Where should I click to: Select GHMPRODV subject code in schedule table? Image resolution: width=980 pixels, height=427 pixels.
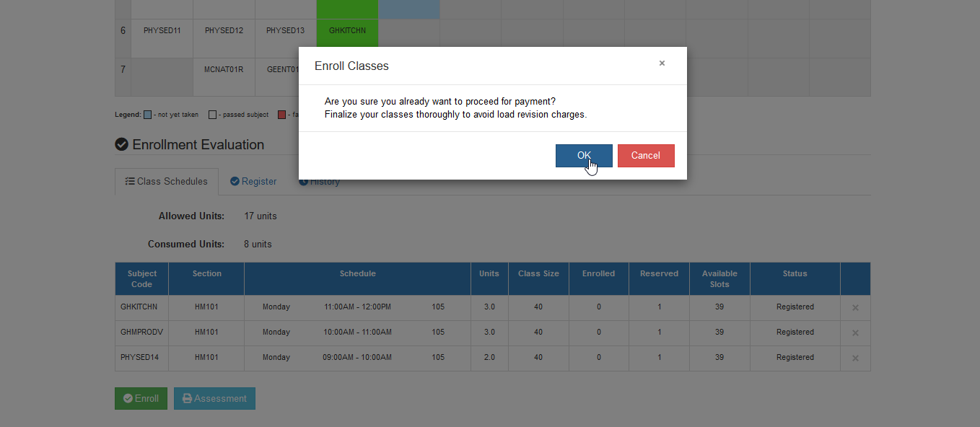point(141,332)
